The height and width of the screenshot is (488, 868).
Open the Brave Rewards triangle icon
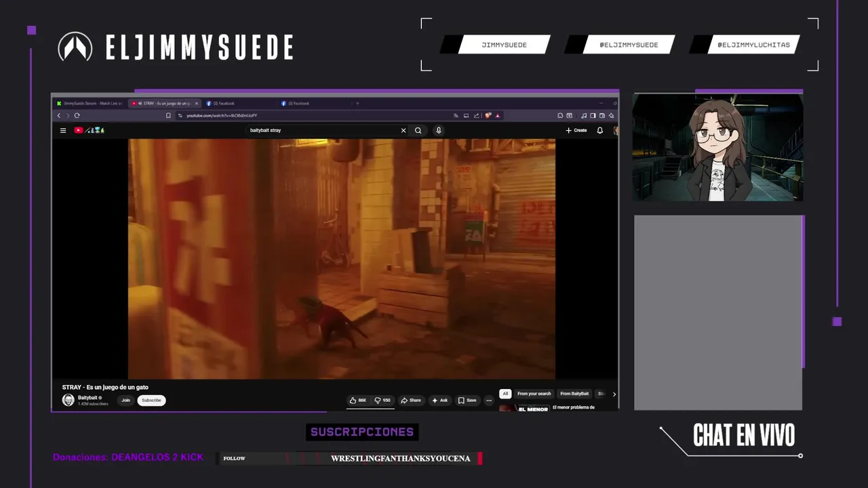[x=498, y=115]
